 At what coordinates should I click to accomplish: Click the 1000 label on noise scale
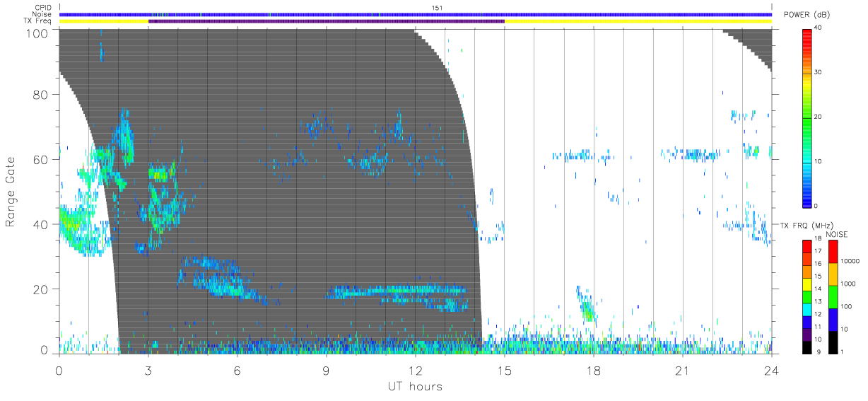point(850,284)
